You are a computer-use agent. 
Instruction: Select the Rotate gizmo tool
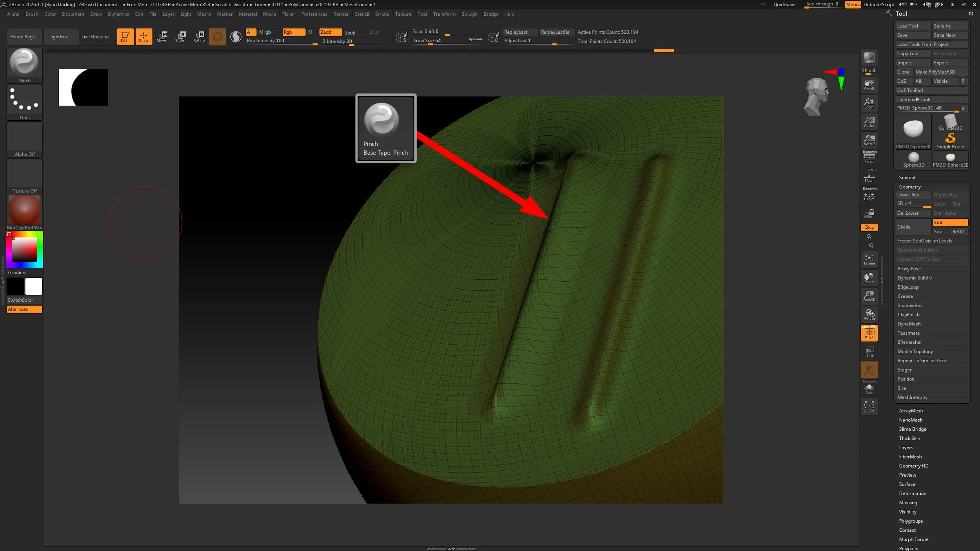[199, 36]
